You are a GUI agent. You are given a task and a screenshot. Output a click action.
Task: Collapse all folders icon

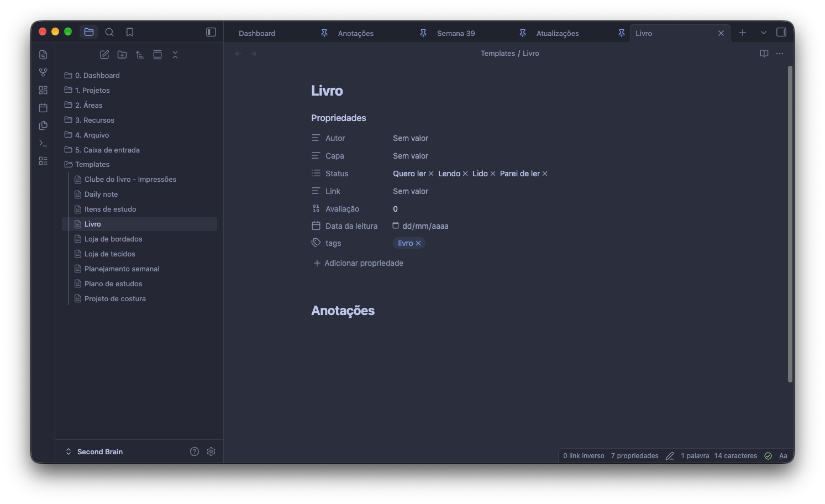[175, 55]
